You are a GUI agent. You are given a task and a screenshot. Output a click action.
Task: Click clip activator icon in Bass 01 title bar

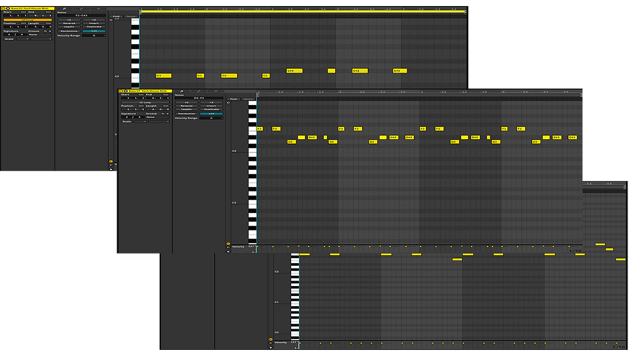4,9
